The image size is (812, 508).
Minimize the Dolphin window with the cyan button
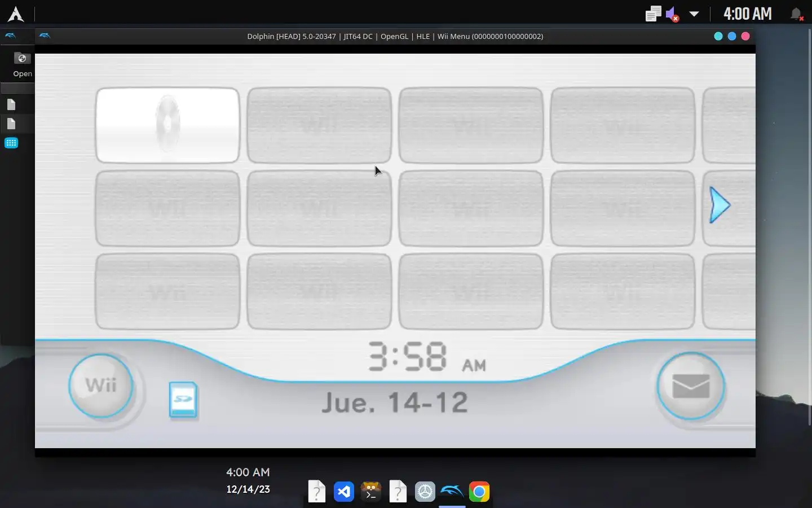click(718, 36)
